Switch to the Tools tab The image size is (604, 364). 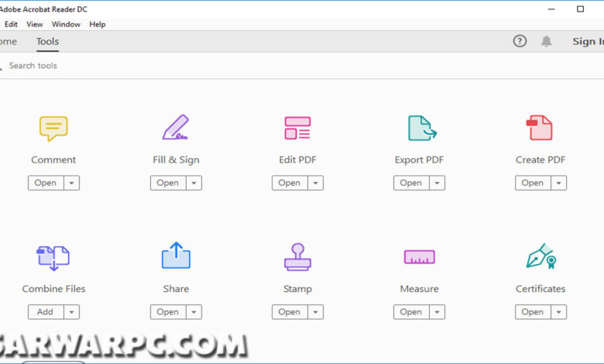pyautogui.click(x=48, y=42)
